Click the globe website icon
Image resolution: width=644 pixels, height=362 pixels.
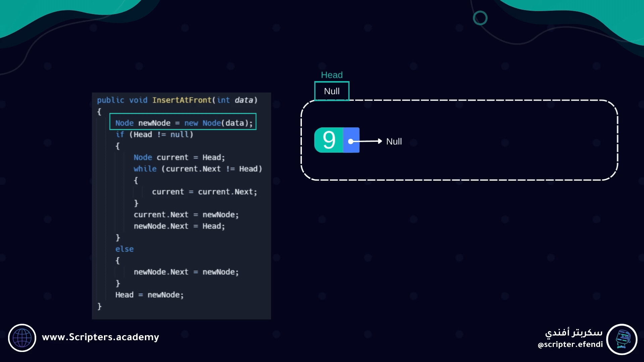tap(22, 338)
